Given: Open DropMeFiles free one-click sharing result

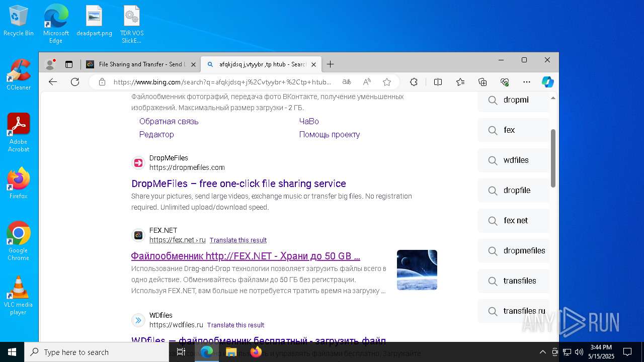Looking at the screenshot, I should coord(238,184).
